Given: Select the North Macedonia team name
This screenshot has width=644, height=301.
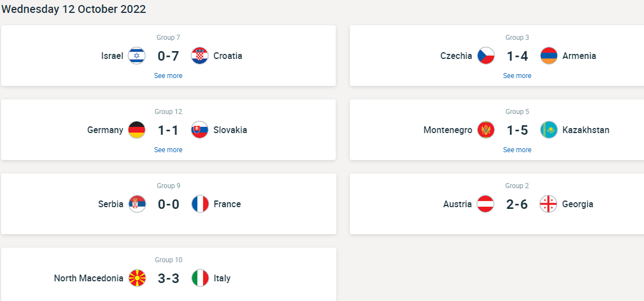Looking at the screenshot, I should 88,278.
